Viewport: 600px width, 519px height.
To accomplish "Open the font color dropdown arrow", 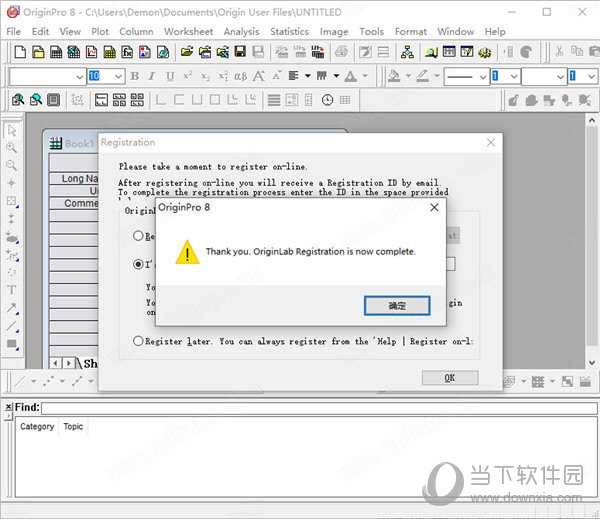I will [x=365, y=76].
